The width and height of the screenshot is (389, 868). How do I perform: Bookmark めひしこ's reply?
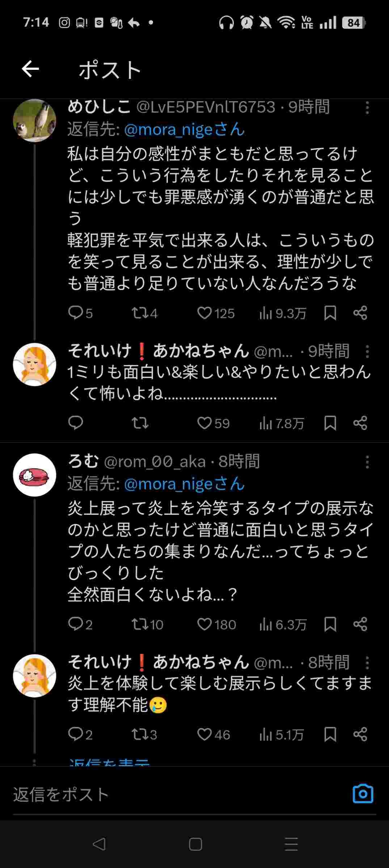(x=330, y=313)
